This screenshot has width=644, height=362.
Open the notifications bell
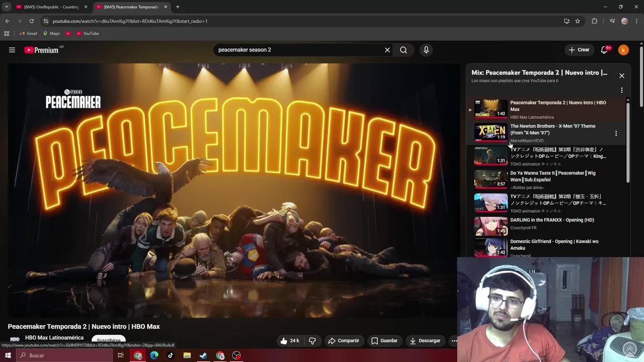(x=605, y=50)
